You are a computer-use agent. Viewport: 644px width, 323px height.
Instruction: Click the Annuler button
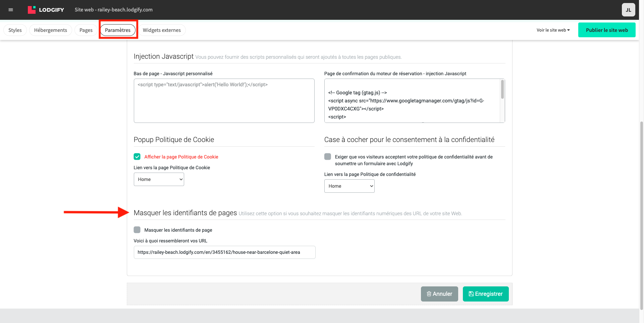pos(439,294)
